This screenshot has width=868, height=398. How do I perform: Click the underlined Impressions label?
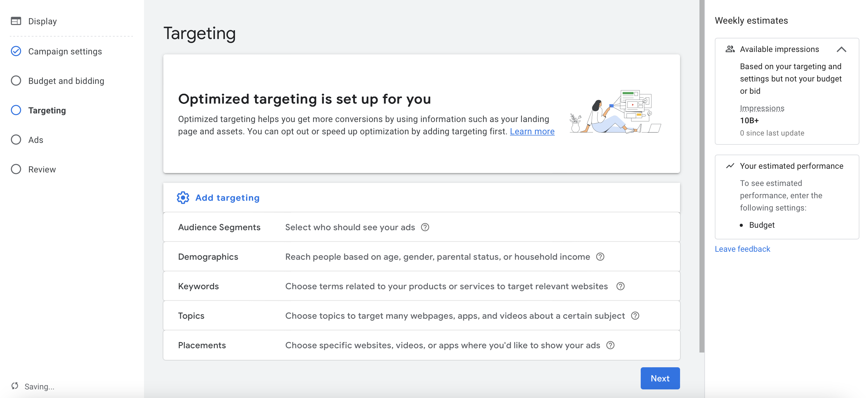[x=762, y=108]
